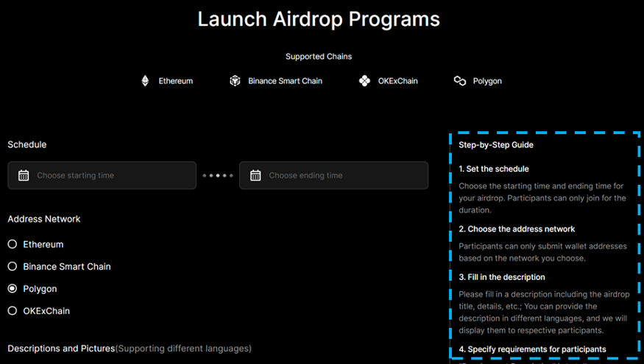Choose the Polygon radio button

[13, 289]
